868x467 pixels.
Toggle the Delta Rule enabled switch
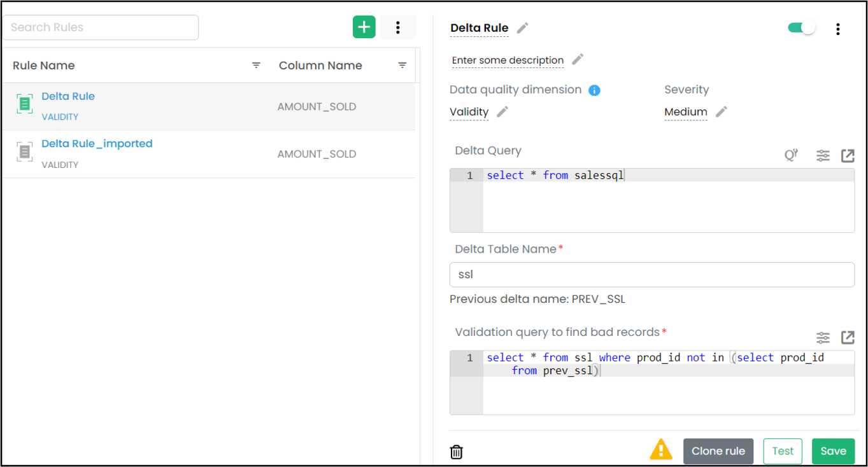pyautogui.click(x=801, y=28)
